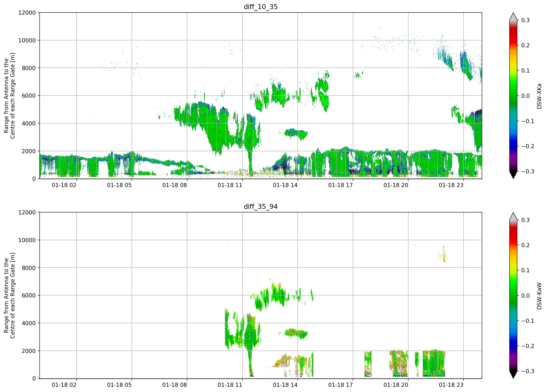
Task: Click the diff_10_35 plot title
Action: 260,7
